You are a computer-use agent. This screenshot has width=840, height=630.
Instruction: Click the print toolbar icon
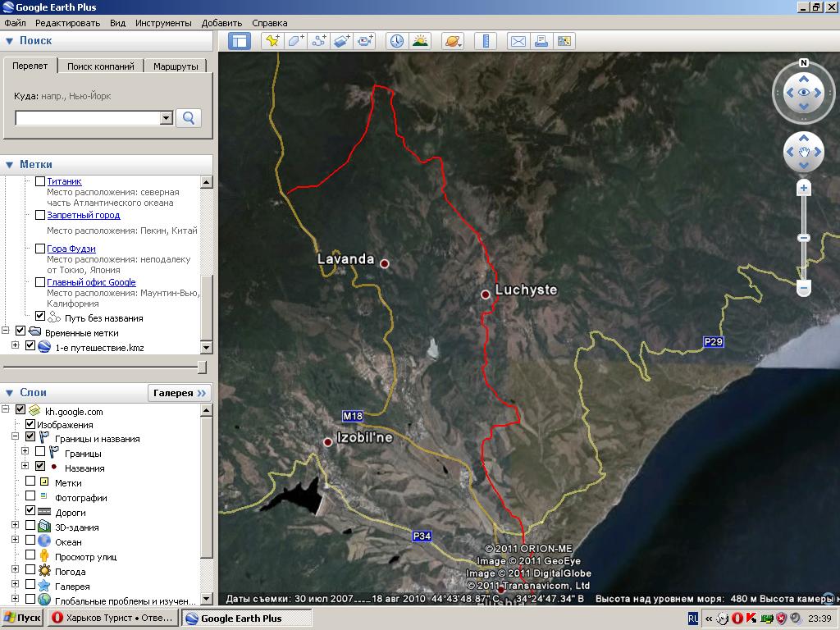click(x=541, y=41)
